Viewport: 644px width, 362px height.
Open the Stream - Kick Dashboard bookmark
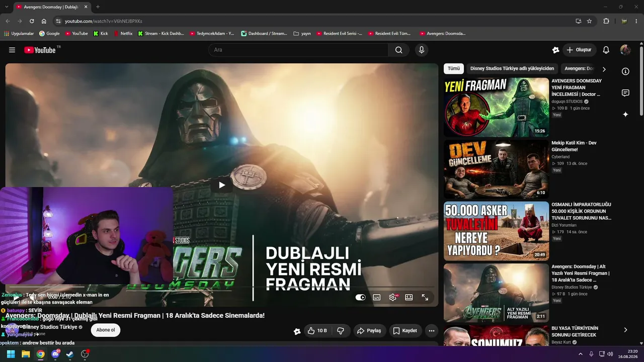click(x=161, y=34)
